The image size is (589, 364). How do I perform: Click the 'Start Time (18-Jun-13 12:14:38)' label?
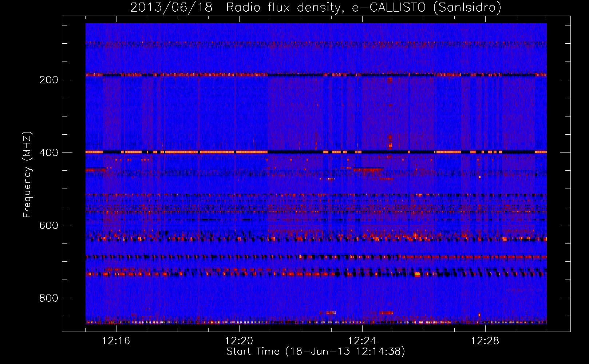[x=316, y=352]
